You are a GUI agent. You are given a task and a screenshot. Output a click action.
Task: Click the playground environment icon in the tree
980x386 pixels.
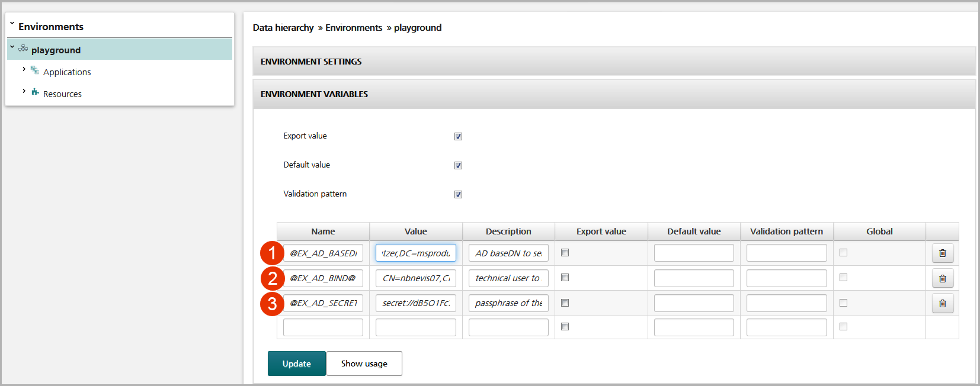point(23,49)
